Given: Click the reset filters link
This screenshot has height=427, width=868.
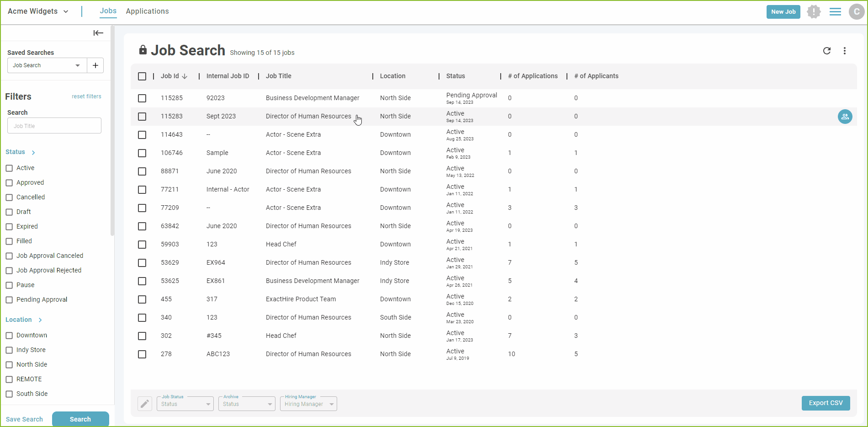Looking at the screenshot, I should coord(86,96).
